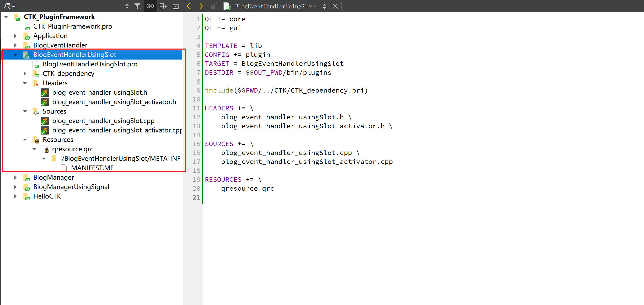Screen dimensions: 644x305
Task: Click the Headers folder icon
Action: click(x=36, y=83)
